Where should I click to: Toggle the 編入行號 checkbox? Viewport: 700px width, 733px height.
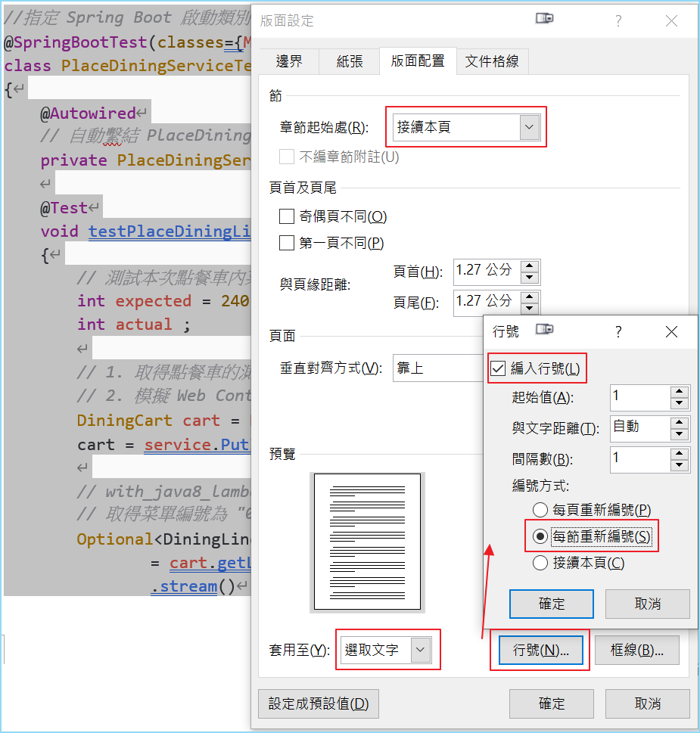tap(498, 368)
